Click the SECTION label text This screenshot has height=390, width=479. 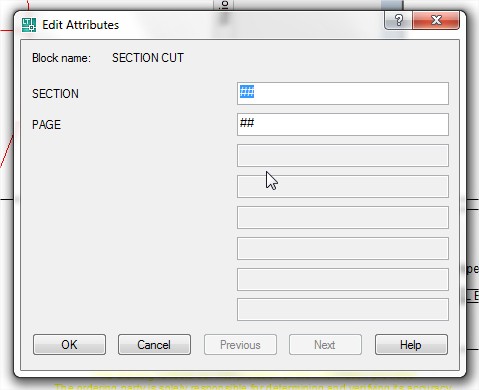point(55,94)
